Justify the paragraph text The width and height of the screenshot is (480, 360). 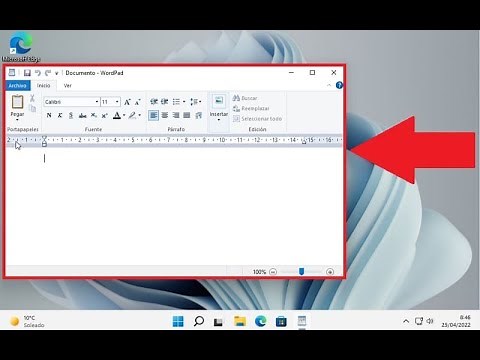[187, 115]
